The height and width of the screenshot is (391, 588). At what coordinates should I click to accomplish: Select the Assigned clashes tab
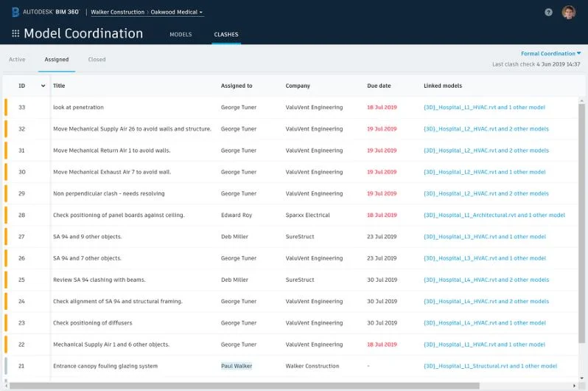[x=57, y=59]
